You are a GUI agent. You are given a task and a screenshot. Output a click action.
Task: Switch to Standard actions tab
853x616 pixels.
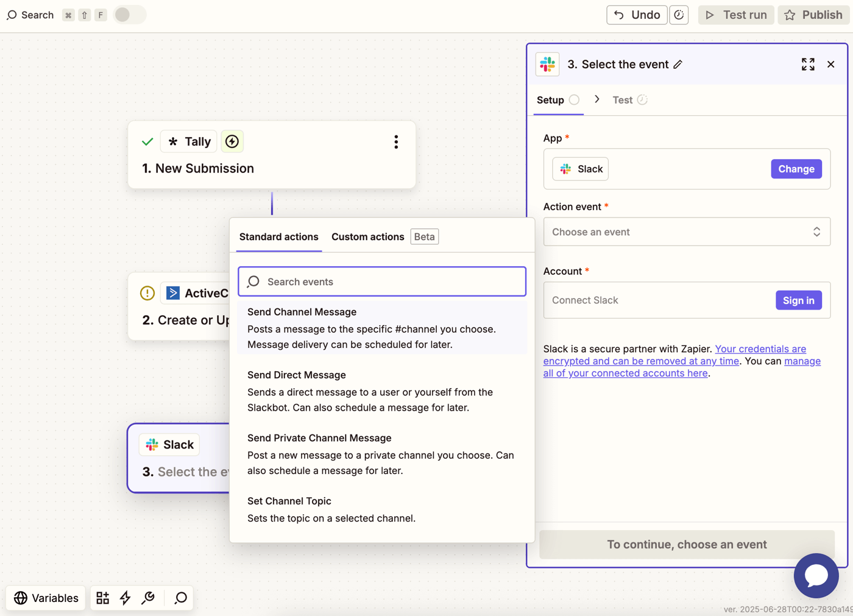coord(278,236)
